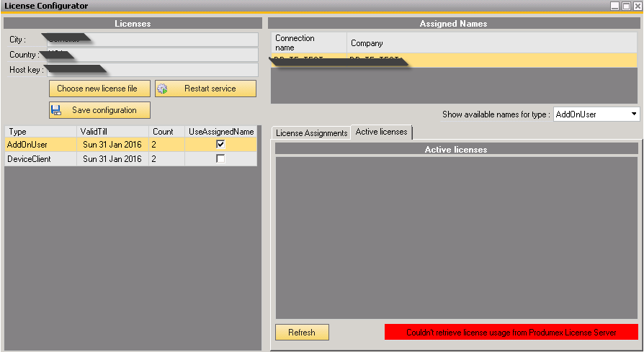Click the Count column header
Screen dimensions: 644x352
(x=166, y=131)
